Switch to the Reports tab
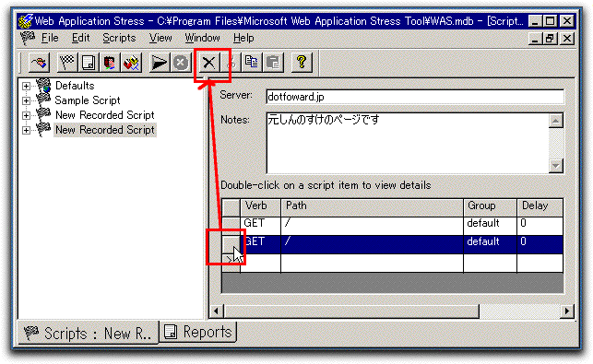This screenshot has height=364, width=593. (198, 332)
